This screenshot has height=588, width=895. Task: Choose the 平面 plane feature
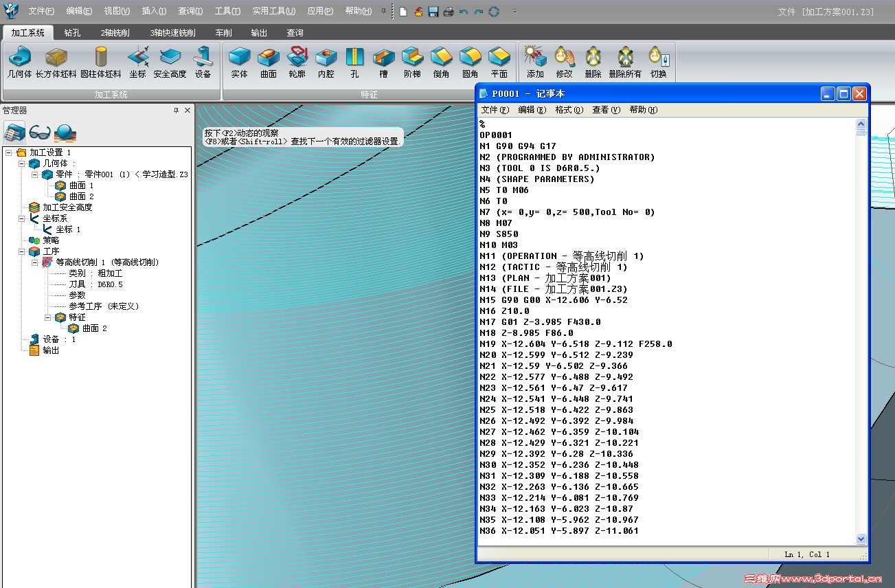[499, 63]
